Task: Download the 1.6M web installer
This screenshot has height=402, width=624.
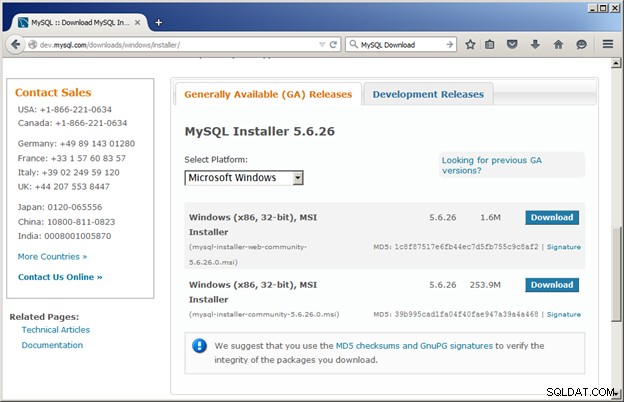Action: pos(552,217)
